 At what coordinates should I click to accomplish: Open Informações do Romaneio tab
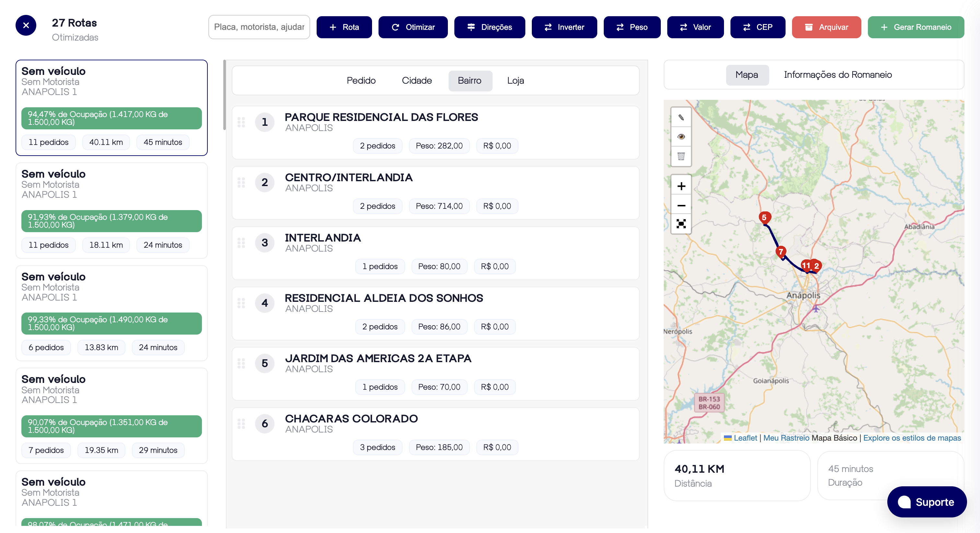(837, 75)
